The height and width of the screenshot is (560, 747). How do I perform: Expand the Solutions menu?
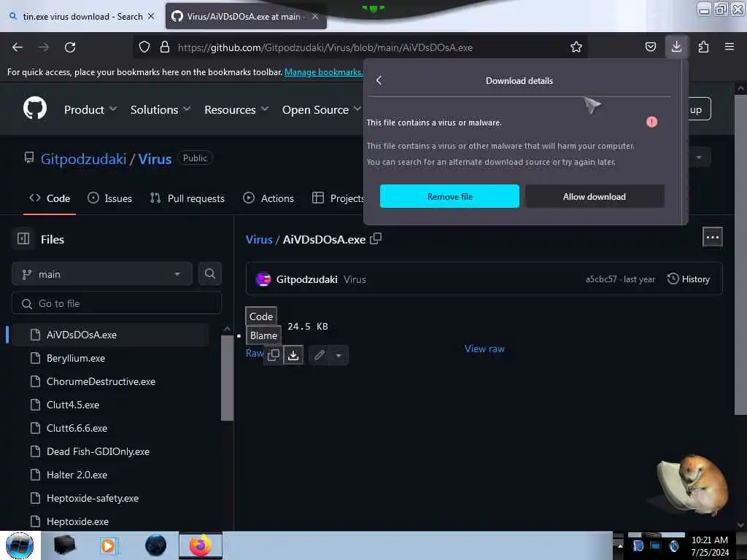(160, 109)
